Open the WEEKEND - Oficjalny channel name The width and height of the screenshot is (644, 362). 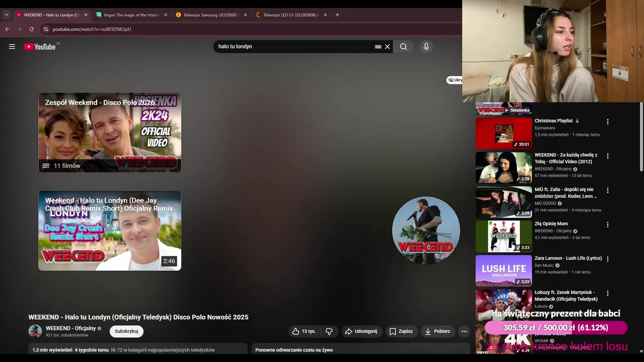coord(70,328)
